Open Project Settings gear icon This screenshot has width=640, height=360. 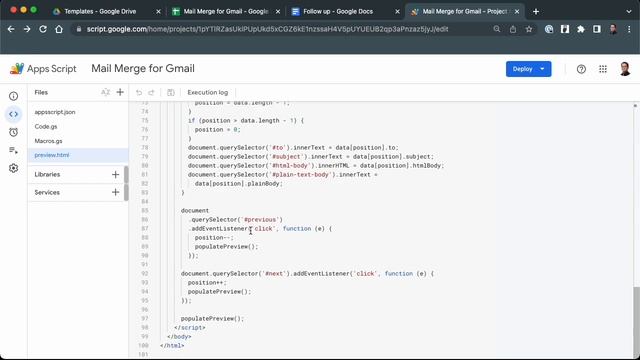pyautogui.click(x=13, y=168)
